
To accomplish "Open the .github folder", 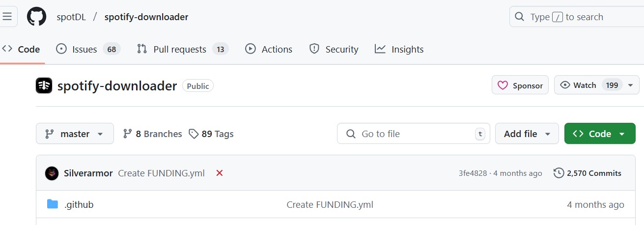I will 79,204.
